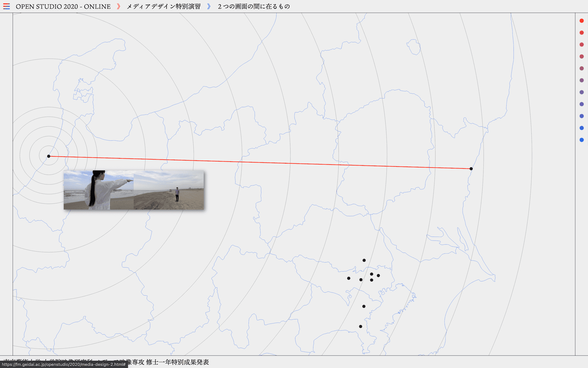Select the 2つの画面の間に在るもの breadcrumb

pos(254,7)
